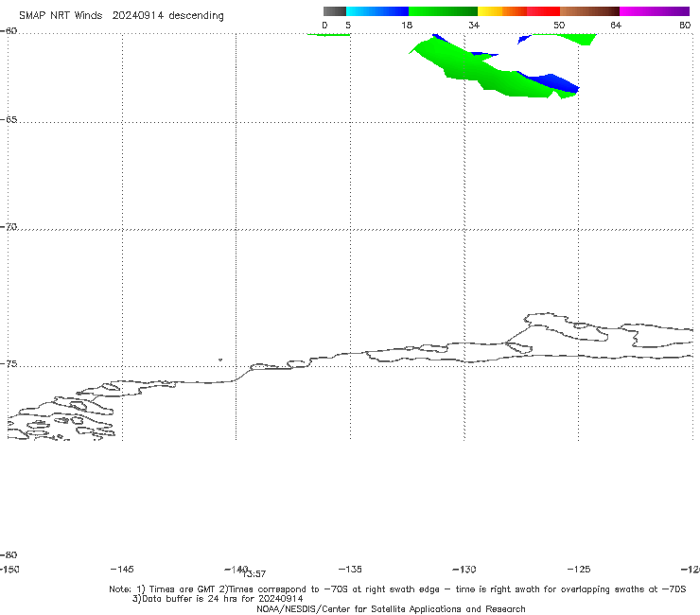Click the note 'Times are GMT' line
The width and height of the screenshot is (700, 615).
[397, 589]
